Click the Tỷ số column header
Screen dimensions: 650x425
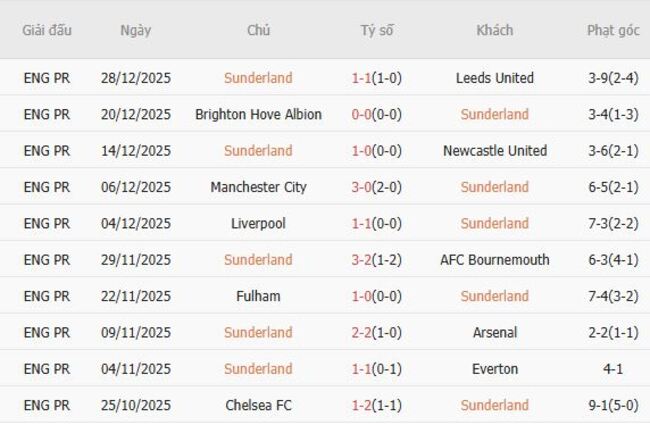(x=377, y=30)
